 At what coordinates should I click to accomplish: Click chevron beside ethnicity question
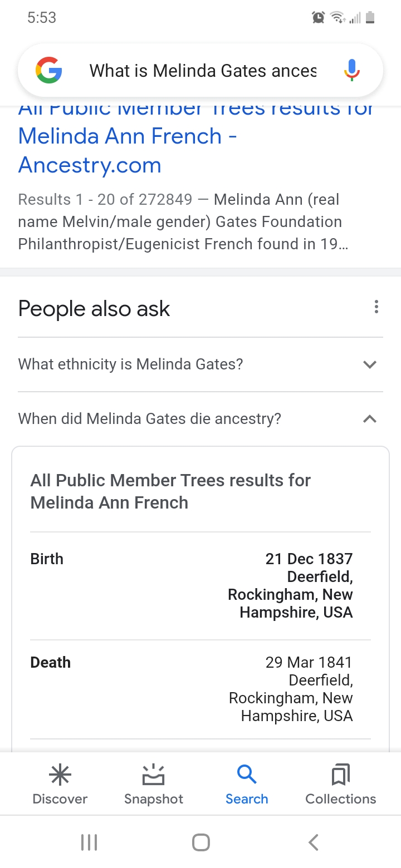point(370,364)
